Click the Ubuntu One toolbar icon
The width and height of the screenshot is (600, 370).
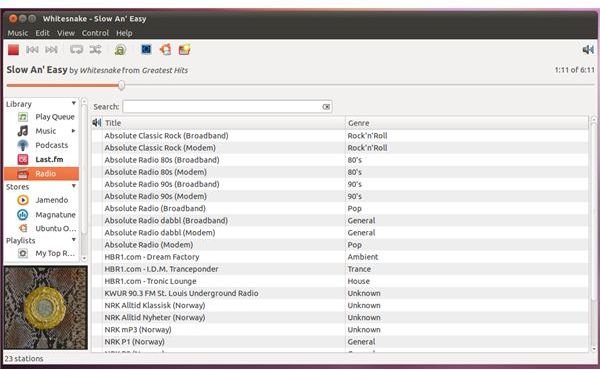[166, 50]
